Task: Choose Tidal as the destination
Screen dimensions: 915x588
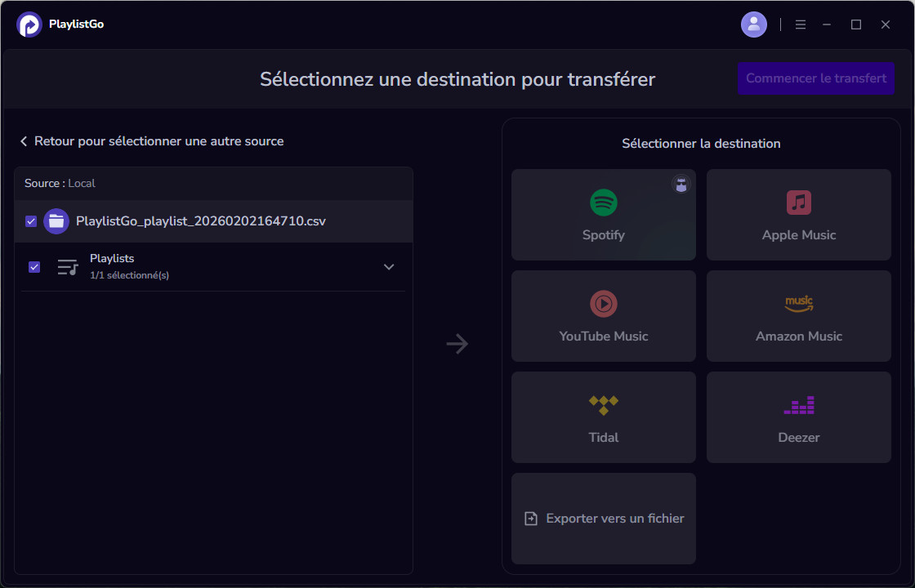Action: [603, 417]
